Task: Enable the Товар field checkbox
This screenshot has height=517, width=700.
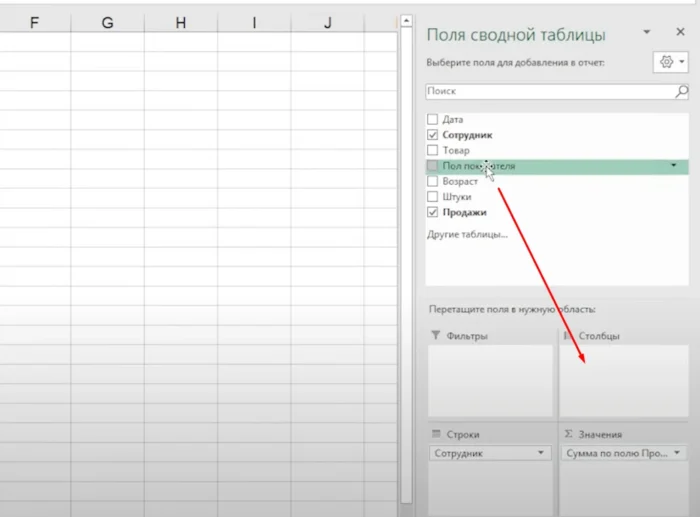Action: (x=433, y=150)
